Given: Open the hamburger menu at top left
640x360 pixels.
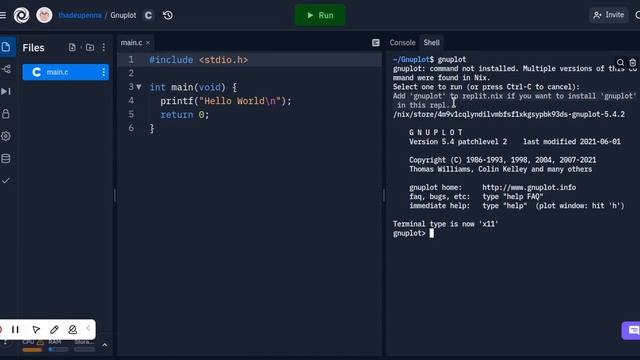Looking at the screenshot, I should (3, 15).
